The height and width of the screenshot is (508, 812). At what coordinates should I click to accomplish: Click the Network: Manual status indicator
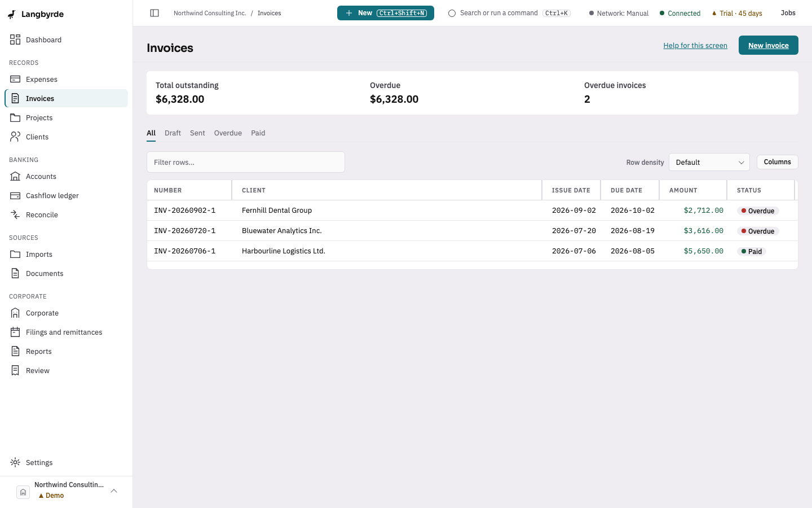619,13
